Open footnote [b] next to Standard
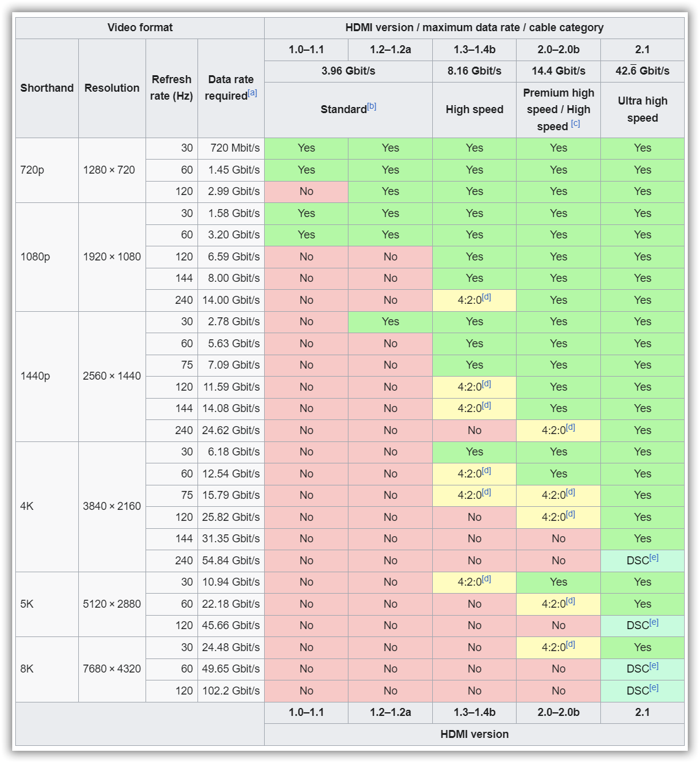Screen dimensions: 700x763 click(372, 106)
